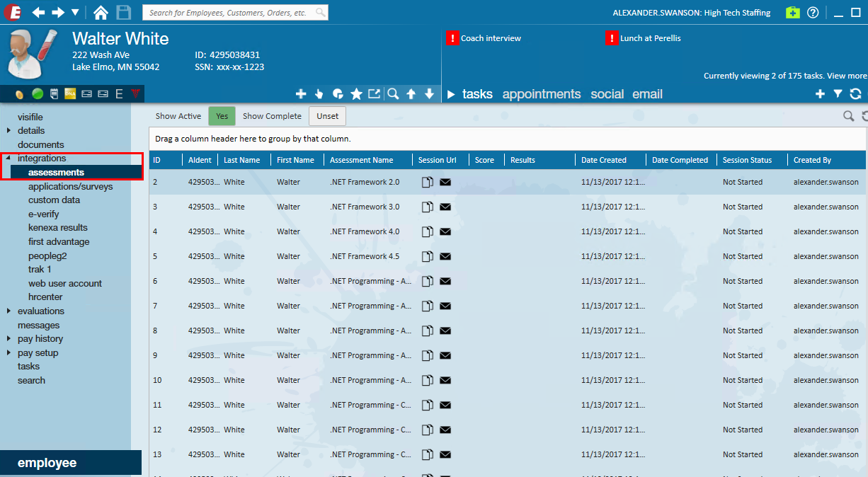Switch to the social tab
This screenshot has height=477, width=868.
(607, 94)
